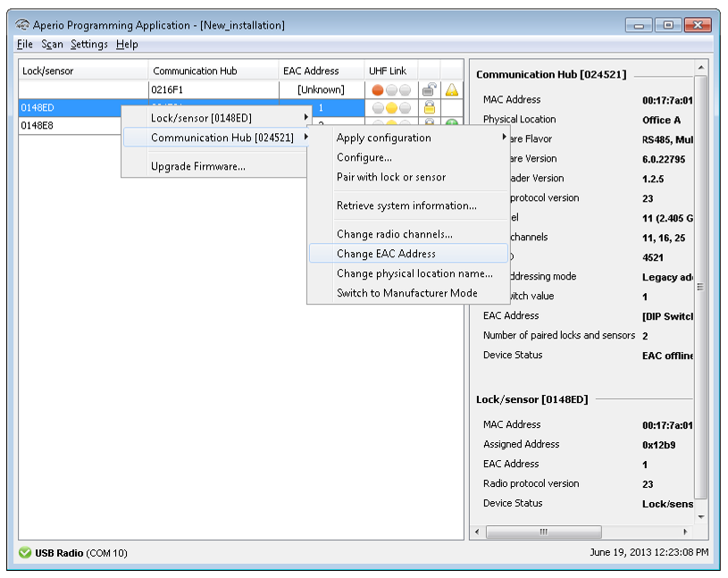
Task: Select Switch to Manufacturer Mode
Action: click(408, 293)
